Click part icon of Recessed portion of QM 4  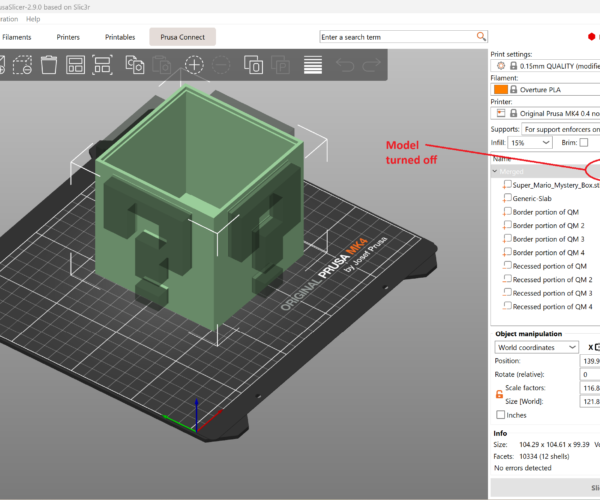(x=507, y=306)
